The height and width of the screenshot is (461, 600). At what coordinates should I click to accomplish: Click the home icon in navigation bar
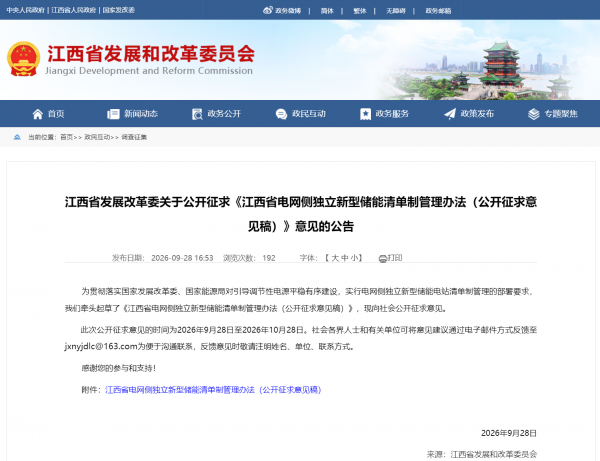click(38, 114)
